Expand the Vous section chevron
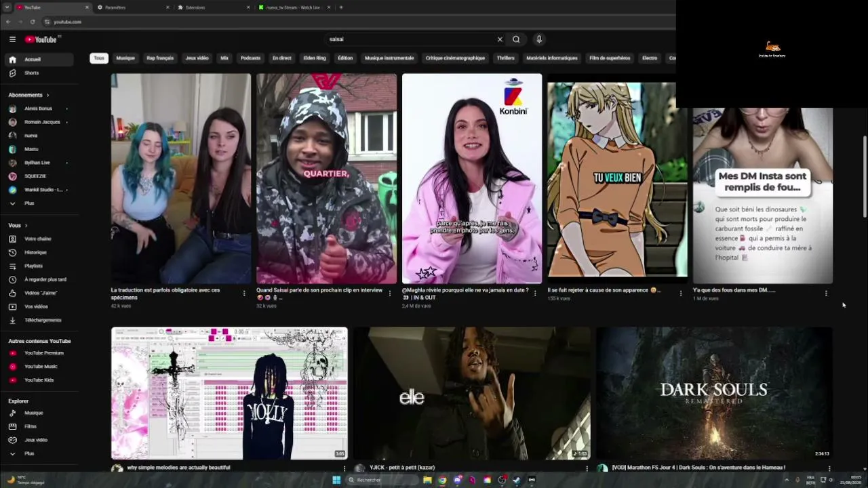Screen dimensions: 868x488 pos(26,225)
